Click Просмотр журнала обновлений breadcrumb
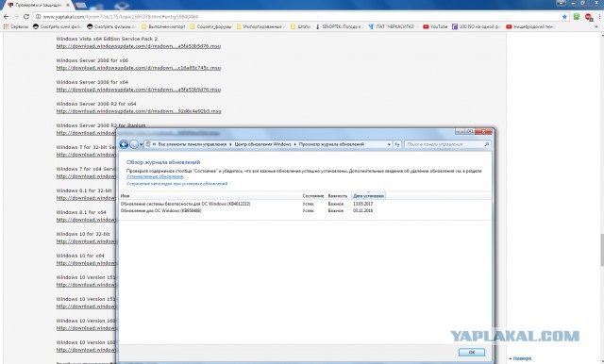 click(x=331, y=144)
